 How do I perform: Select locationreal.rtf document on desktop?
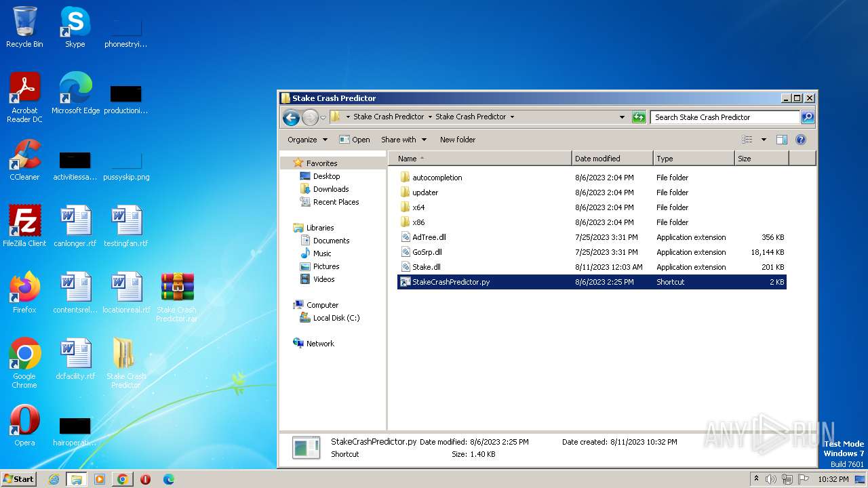pos(126,293)
